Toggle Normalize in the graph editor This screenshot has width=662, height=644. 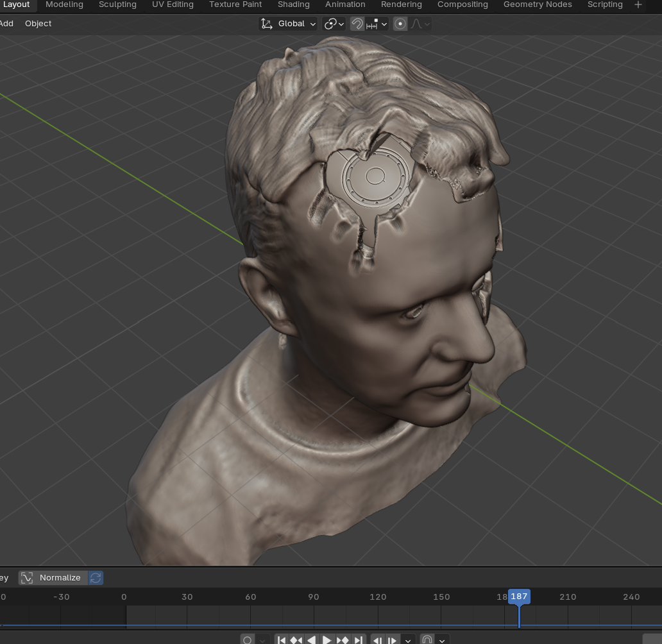pos(53,578)
